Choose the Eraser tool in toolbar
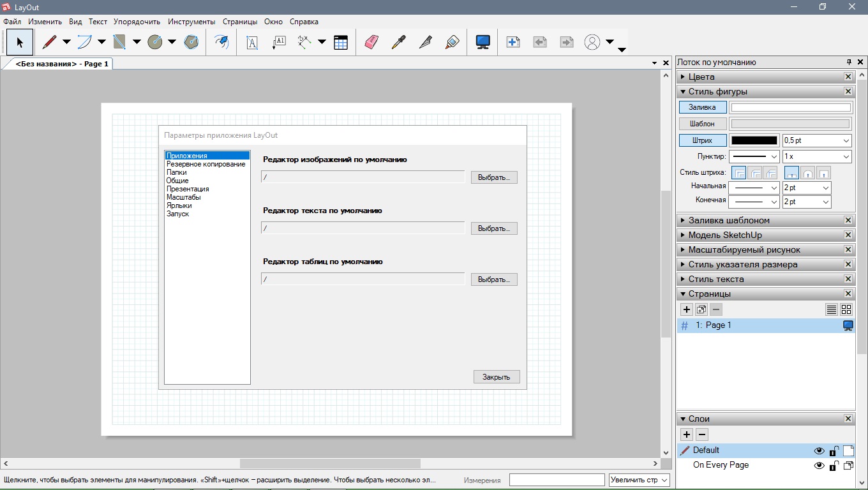Image resolution: width=868 pixels, height=490 pixels. [371, 43]
